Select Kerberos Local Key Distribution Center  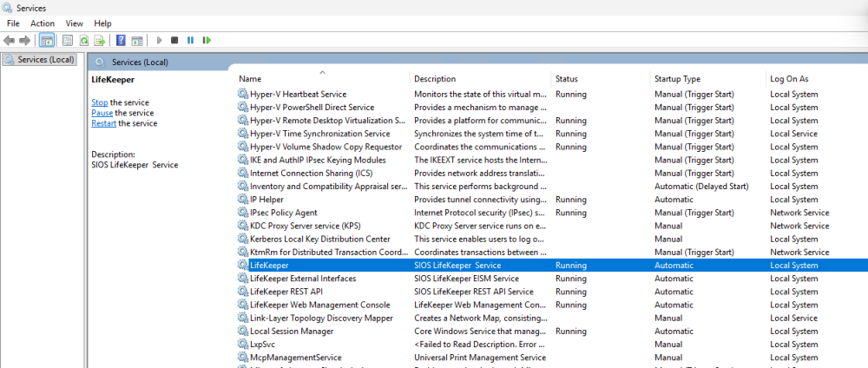click(x=552, y=239)
